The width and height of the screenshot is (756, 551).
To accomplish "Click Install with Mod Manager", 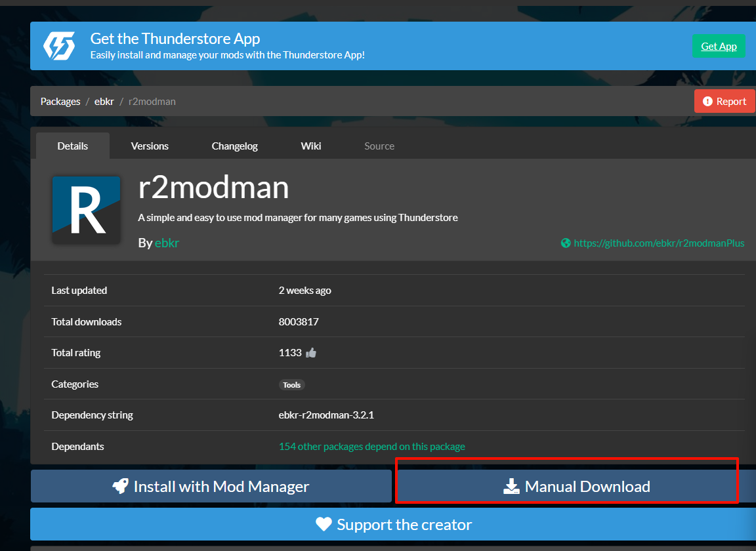I will 211,486.
